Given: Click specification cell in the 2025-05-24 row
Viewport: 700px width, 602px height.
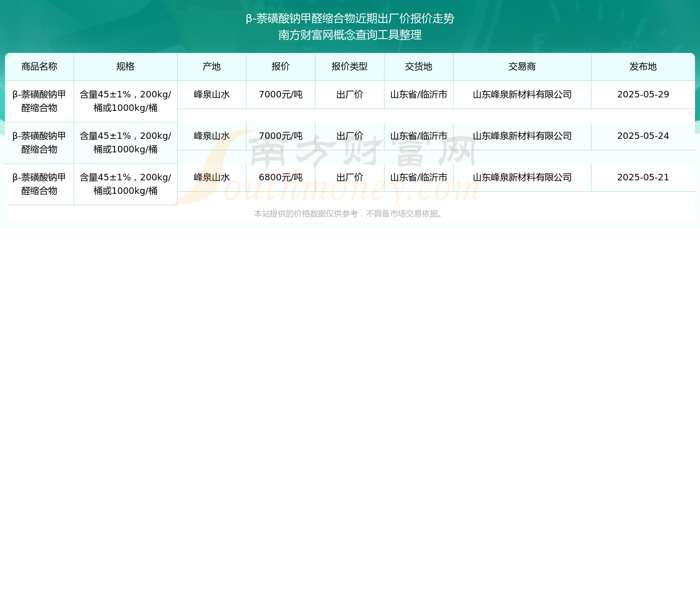Looking at the screenshot, I should click(125, 143).
